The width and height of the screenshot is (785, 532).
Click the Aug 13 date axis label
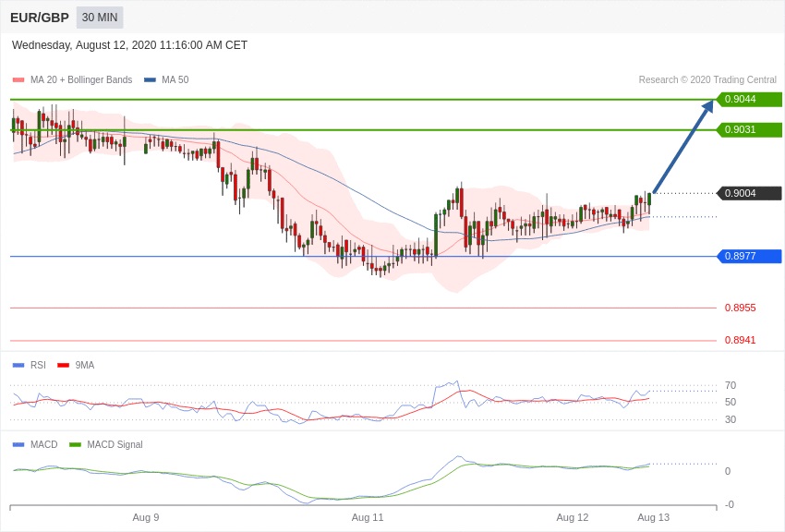click(653, 517)
